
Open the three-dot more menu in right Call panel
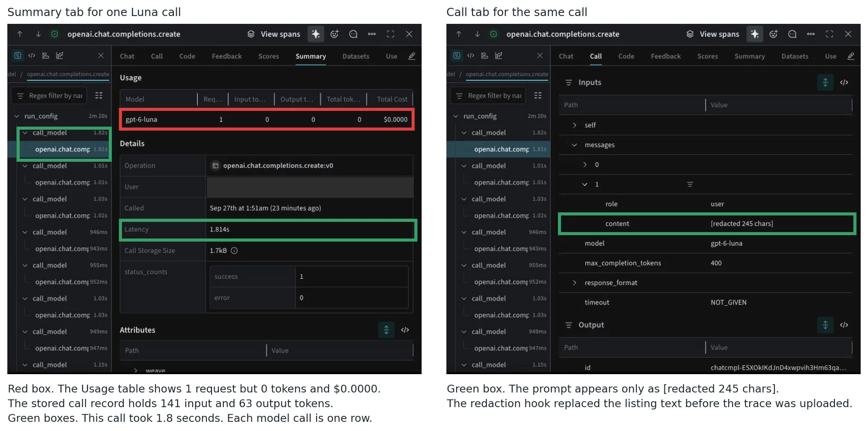(811, 34)
